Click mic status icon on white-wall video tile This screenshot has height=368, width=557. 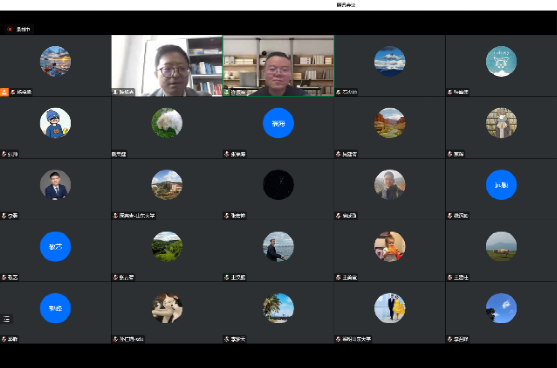(x=115, y=92)
